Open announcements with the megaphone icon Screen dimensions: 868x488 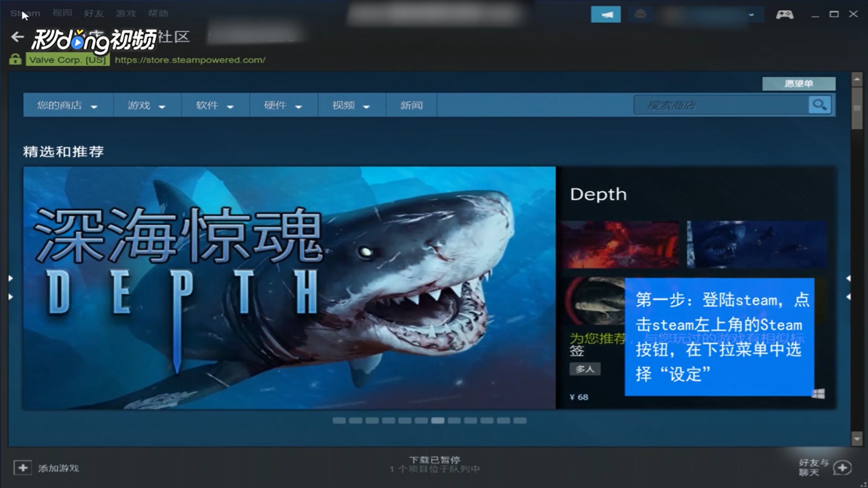(605, 13)
